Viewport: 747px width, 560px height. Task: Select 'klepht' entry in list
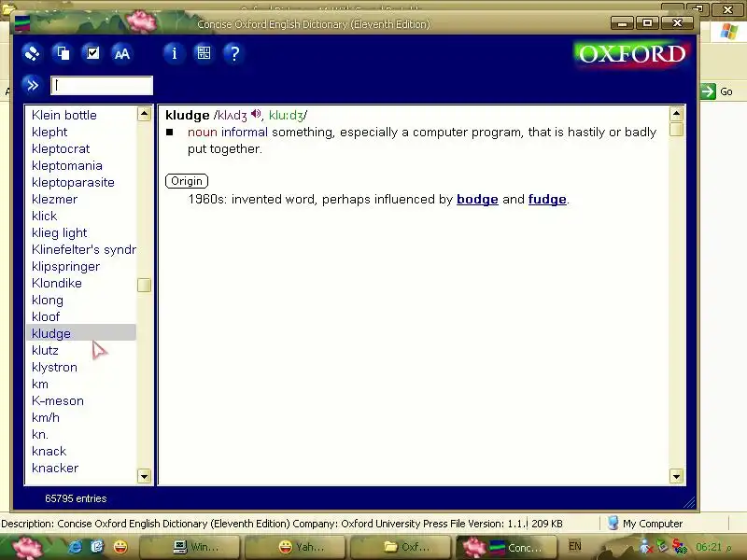click(x=49, y=132)
